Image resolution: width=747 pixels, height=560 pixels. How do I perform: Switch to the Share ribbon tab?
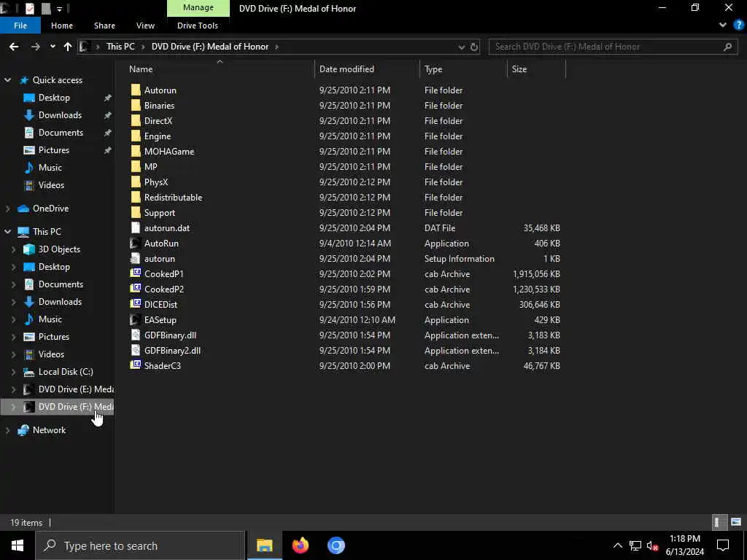tap(104, 26)
